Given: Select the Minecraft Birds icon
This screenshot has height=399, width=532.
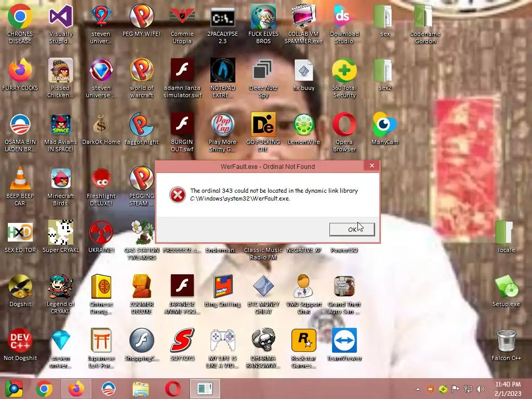Looking at the screenshot, I should (x=60, y=187).
